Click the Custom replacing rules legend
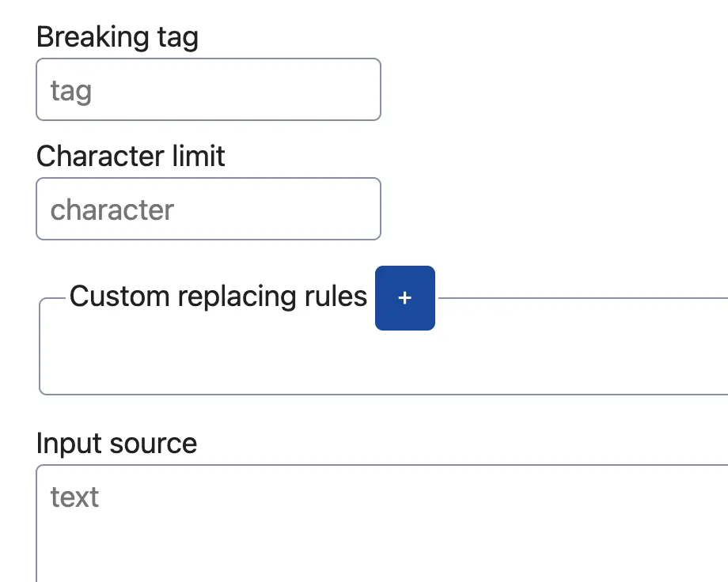 coord(218,297)
